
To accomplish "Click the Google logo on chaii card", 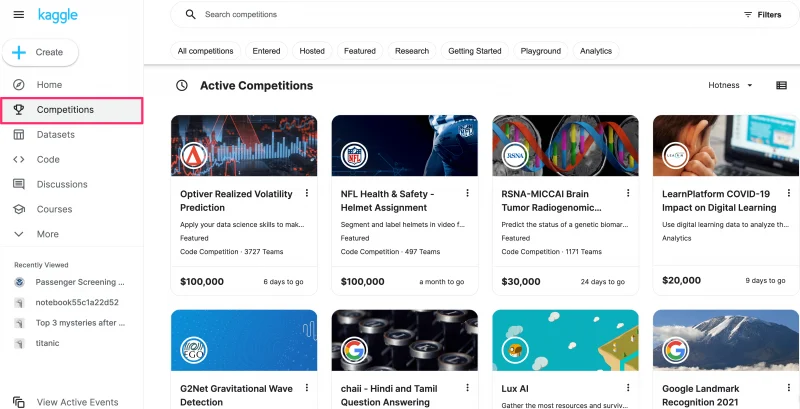I will [x=354, y=350].
